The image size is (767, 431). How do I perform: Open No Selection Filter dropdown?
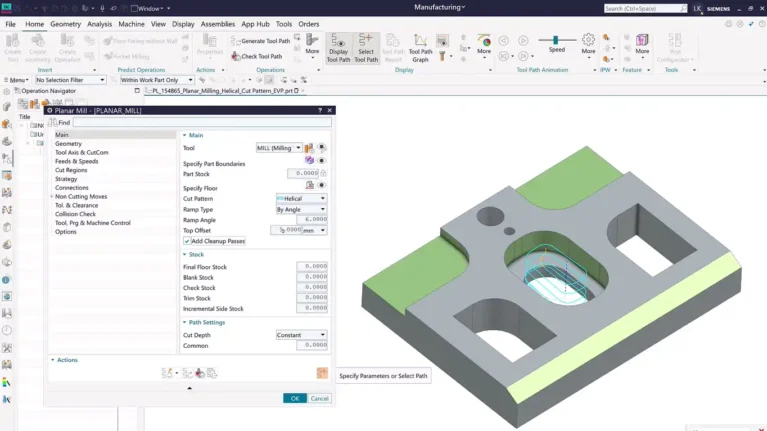point(70,80)
